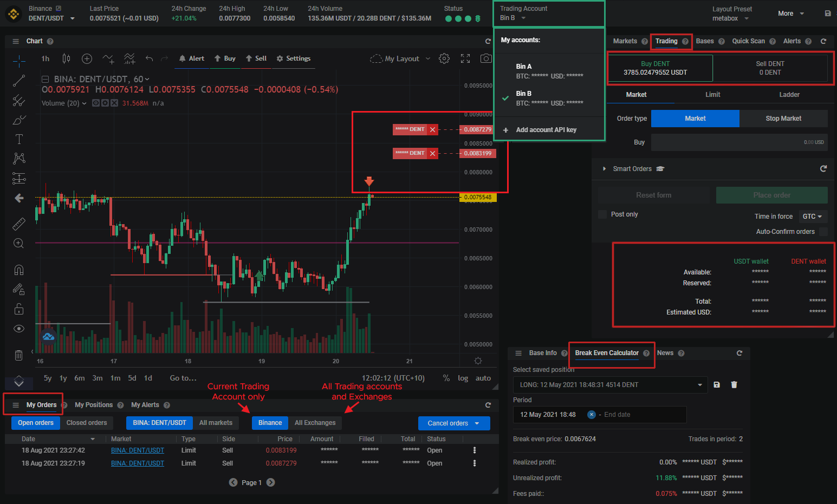Cancel the 0.0083199 DENT order on chart
837x504 pixels.
pyautogui.click(x=432, y=153)
